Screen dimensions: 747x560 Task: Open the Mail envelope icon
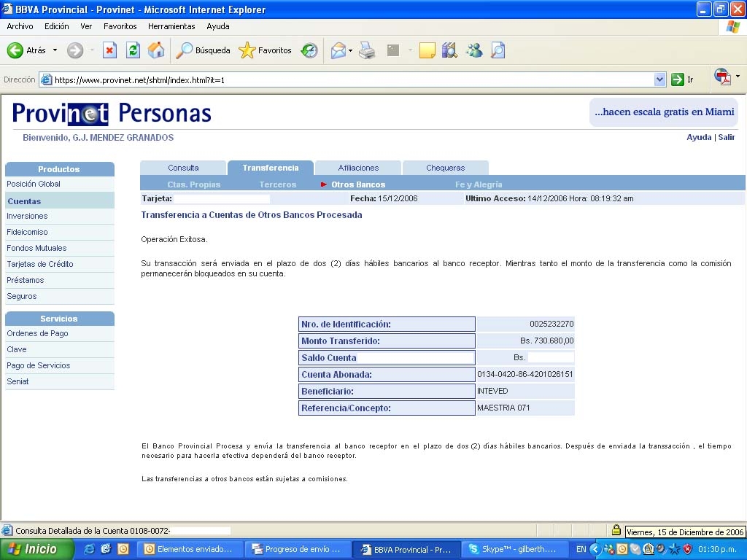tap(338, 50)
